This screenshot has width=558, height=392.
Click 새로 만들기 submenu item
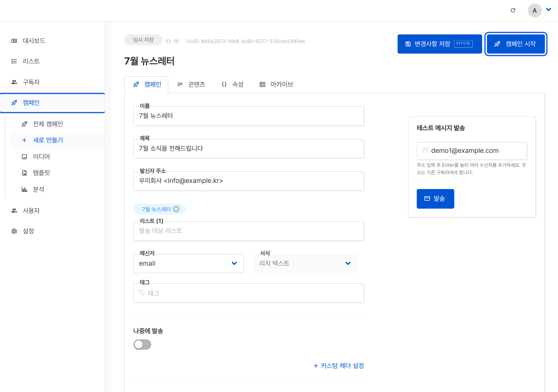click(x=57, y=140)
